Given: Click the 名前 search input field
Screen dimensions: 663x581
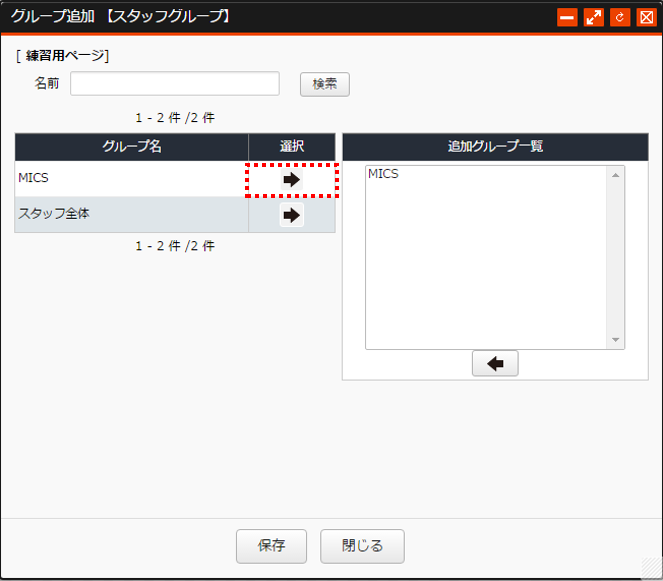Looking at the screenshot, I should [175, 83].
